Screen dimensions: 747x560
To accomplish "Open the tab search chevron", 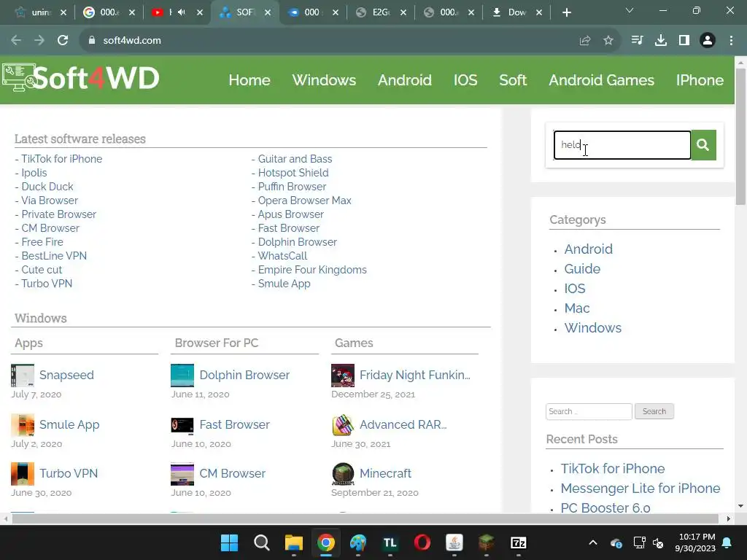I will 630,10.
